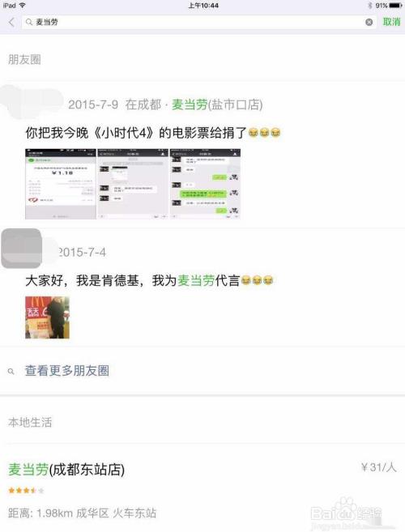Open the first payment screenshot thumbnail showing ¥1.18
This screenshot has height=532, width=405.
tap(61, 184)
